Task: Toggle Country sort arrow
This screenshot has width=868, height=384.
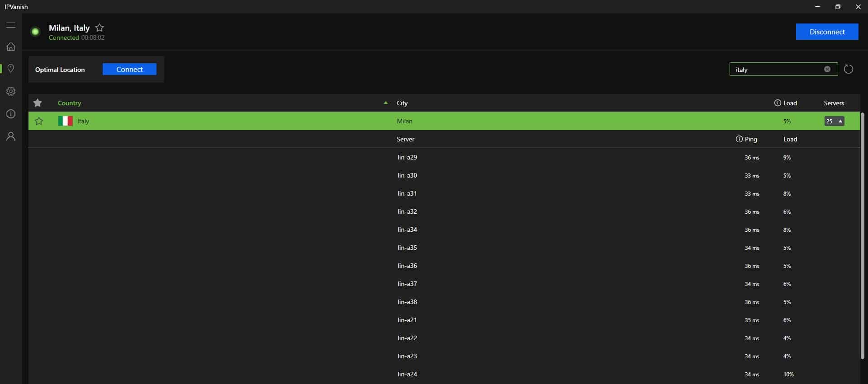Action: pos(386,103)
